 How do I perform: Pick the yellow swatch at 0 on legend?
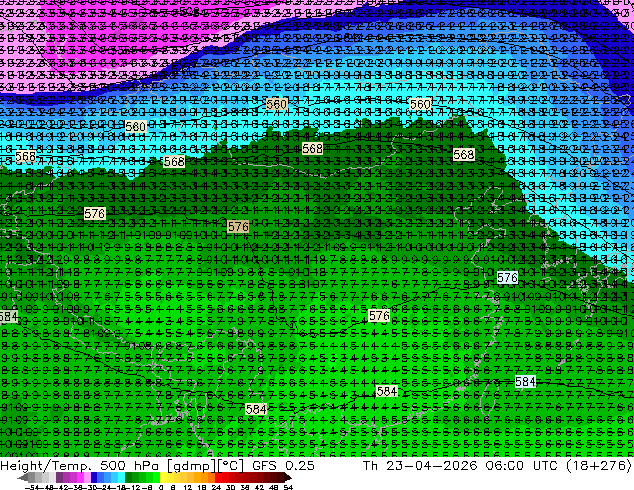coord(163,477)
